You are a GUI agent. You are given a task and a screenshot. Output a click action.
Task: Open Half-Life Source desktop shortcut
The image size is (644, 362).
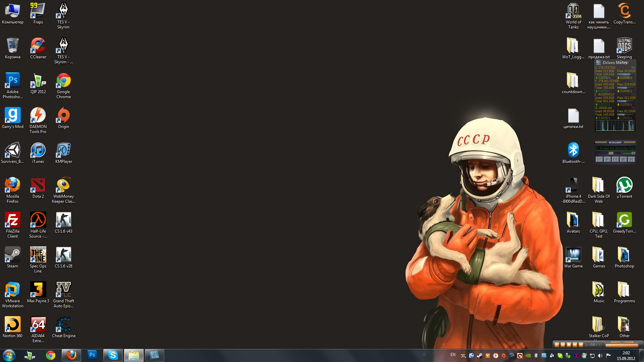click(38, 225)
